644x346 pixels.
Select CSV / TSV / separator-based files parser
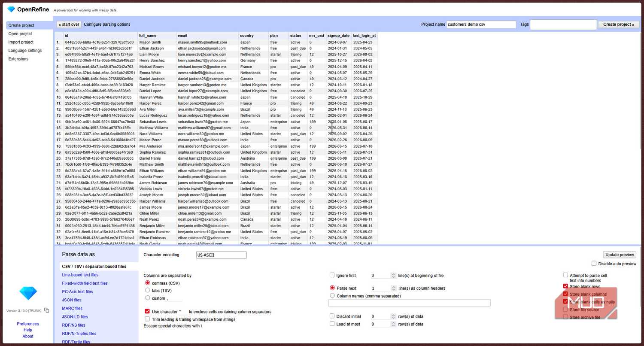coord(94,267)
